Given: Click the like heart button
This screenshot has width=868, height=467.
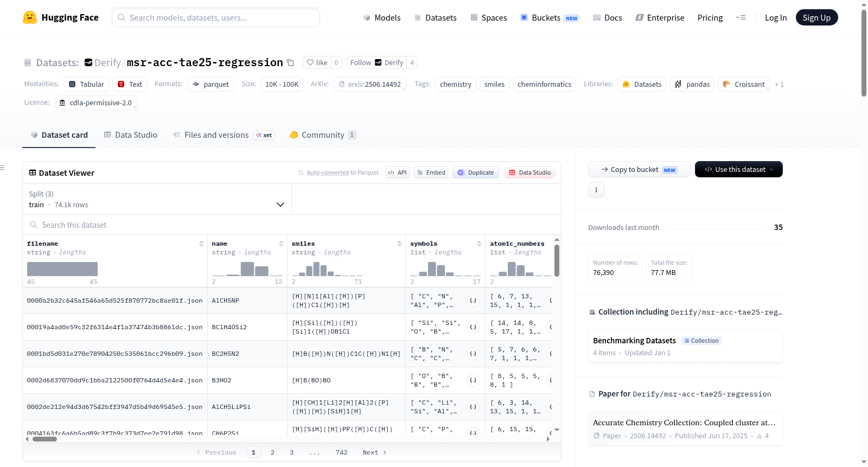Looking at the screenshot, I should click(x=317, y=62).
